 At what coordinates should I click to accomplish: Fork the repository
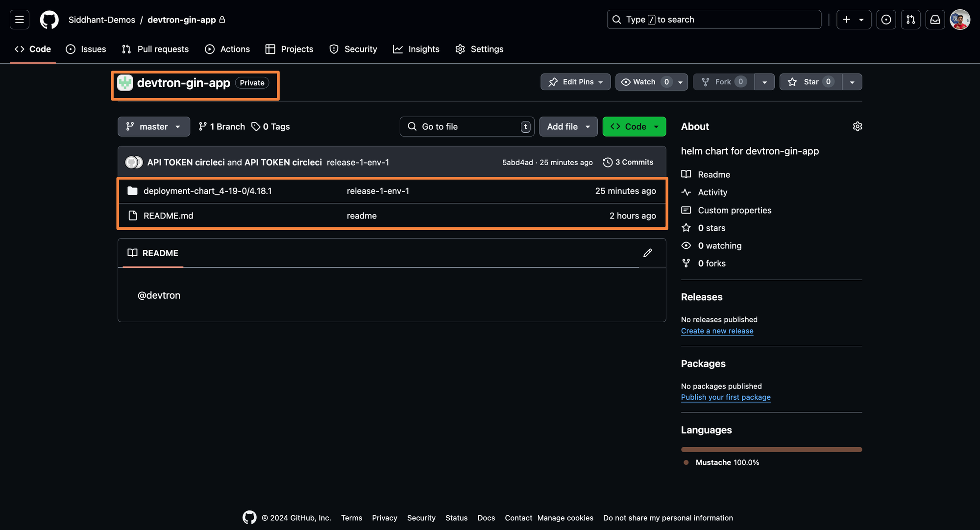coord(724,82)
